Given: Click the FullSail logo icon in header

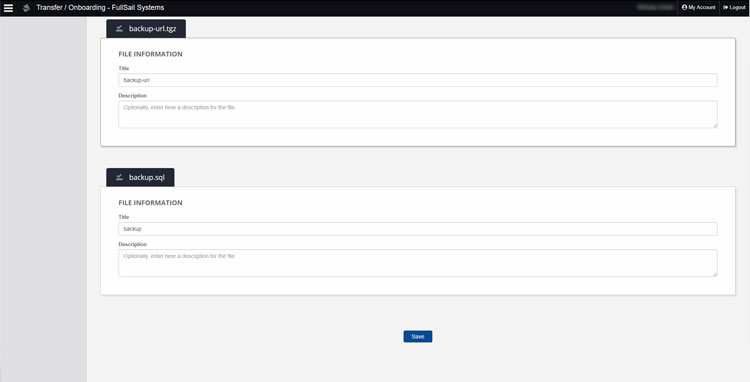Looking at the screenshot, I should click(x=26, y=8).
